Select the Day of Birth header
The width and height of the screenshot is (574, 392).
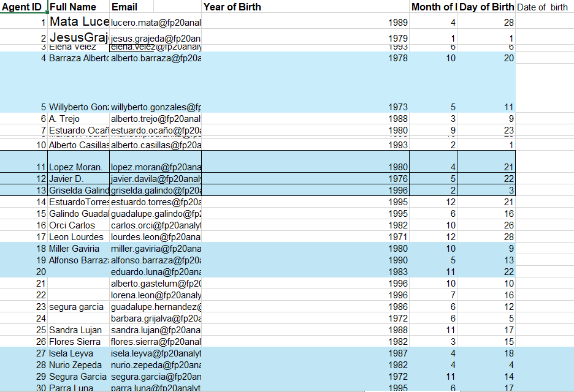click(x=488, y=7)
